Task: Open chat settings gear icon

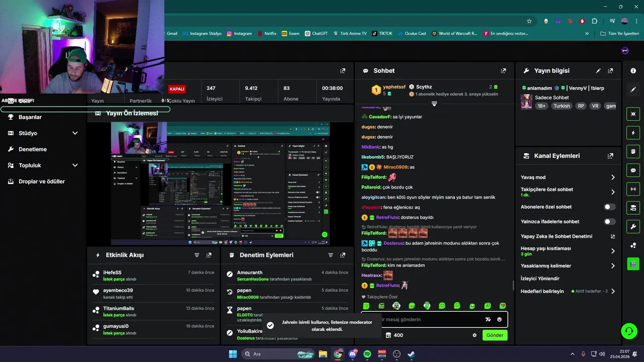Action: tap(474, 335)
